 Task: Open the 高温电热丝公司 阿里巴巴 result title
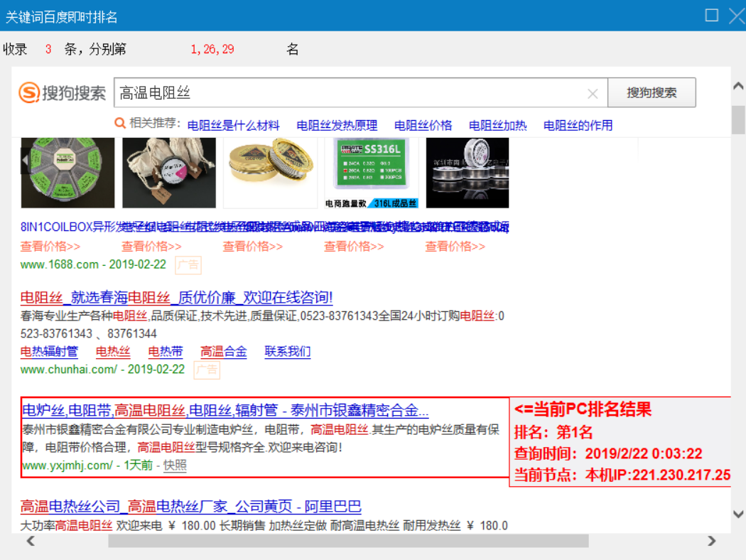click(191, 506)
